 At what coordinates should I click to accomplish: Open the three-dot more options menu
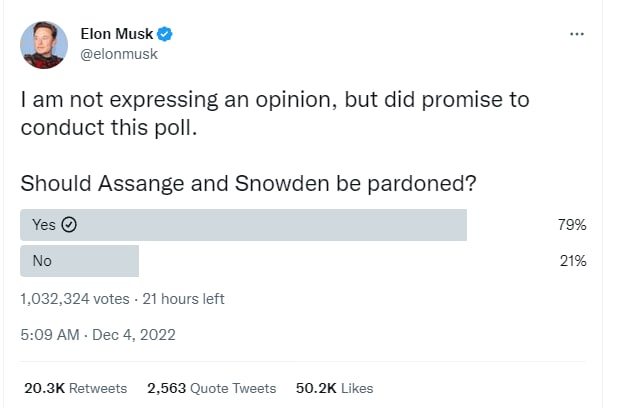coord(576,34)
